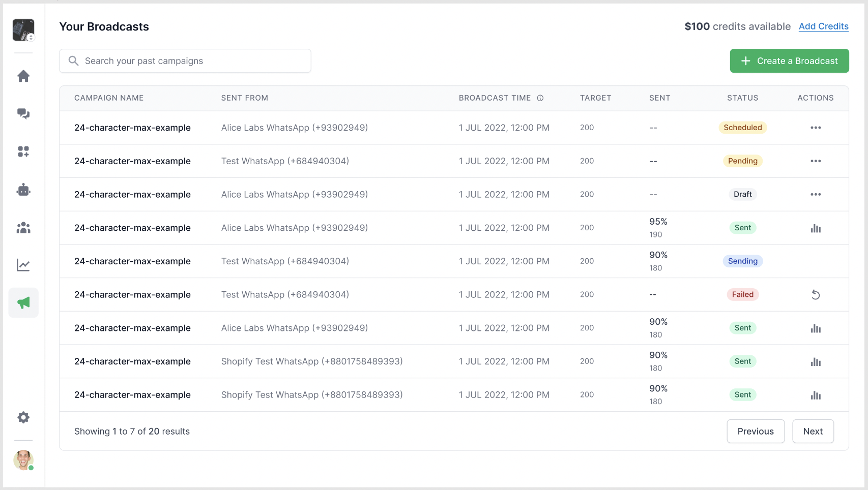Viewport: 868px width, 490px height.
Task: Retry the Failed broadcast
Action: (x=816, y=295)
